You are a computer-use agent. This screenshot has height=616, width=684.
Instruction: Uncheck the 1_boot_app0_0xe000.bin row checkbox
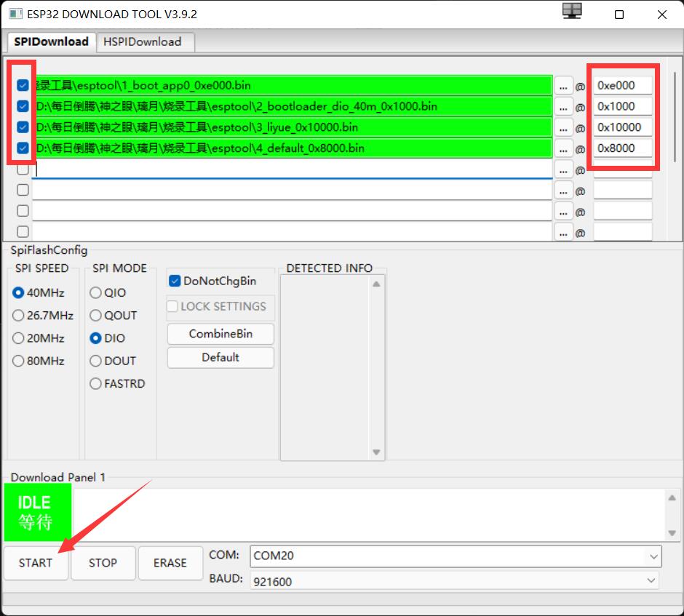coord(23,85)
